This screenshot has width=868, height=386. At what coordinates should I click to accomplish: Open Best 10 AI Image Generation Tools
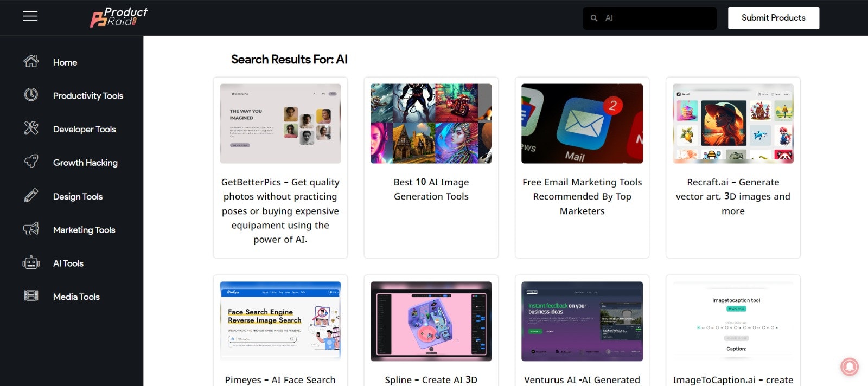[431, 189]
